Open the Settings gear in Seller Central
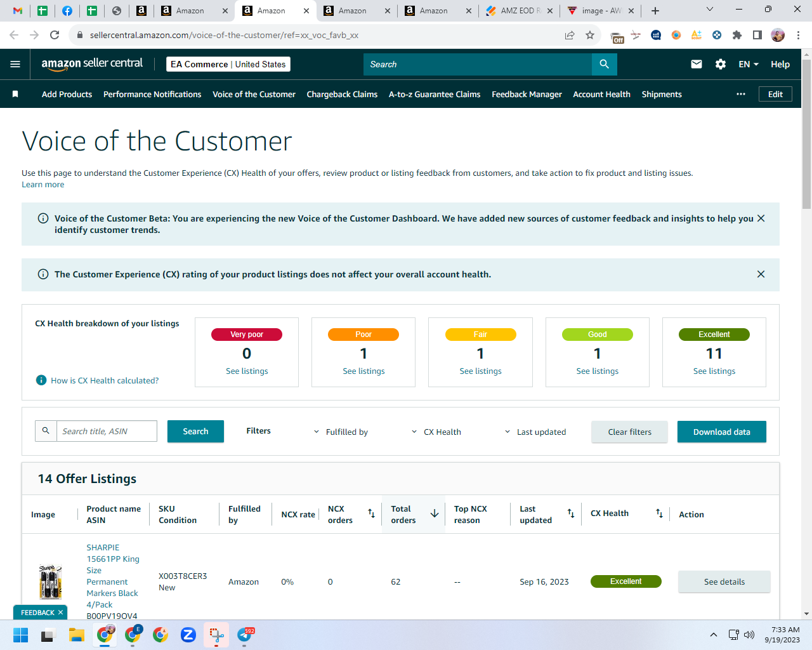 click(721, 64)
